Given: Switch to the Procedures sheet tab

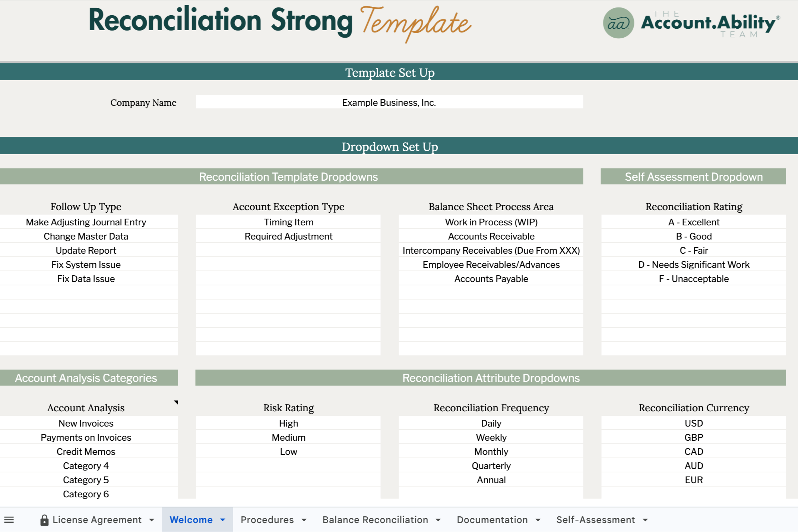Looking at the screenshot, I should click(267, 520).
